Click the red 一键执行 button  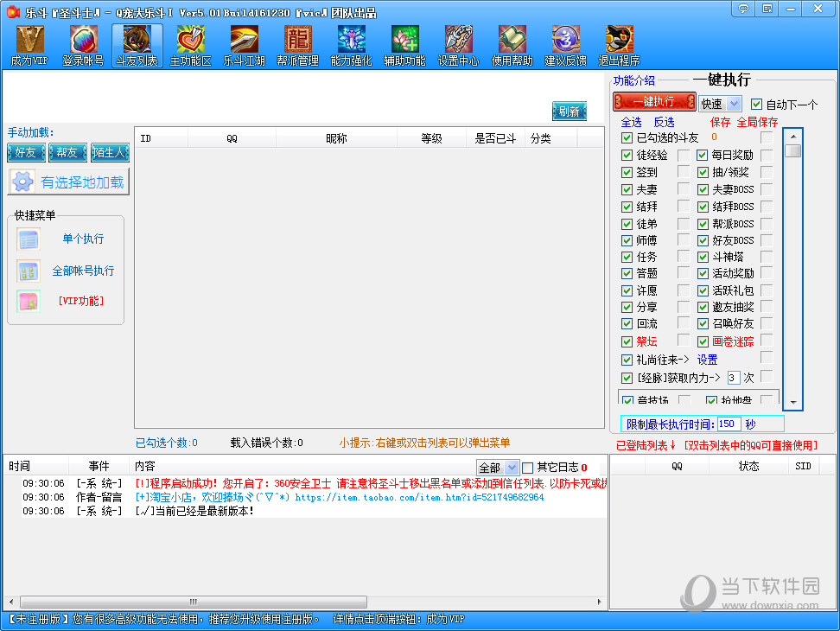654,102
